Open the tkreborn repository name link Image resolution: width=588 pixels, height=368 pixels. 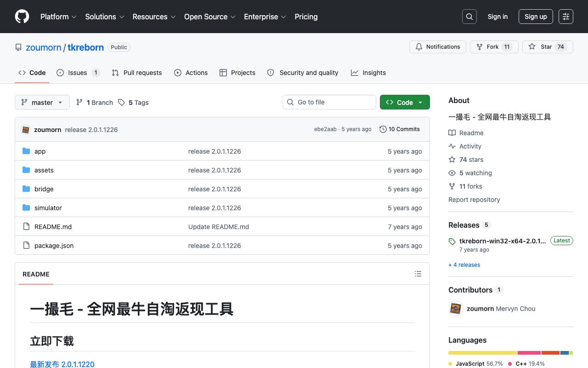86,47
